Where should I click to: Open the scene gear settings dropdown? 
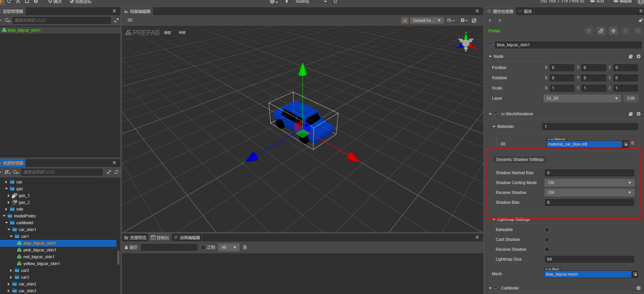pos(464,21)
